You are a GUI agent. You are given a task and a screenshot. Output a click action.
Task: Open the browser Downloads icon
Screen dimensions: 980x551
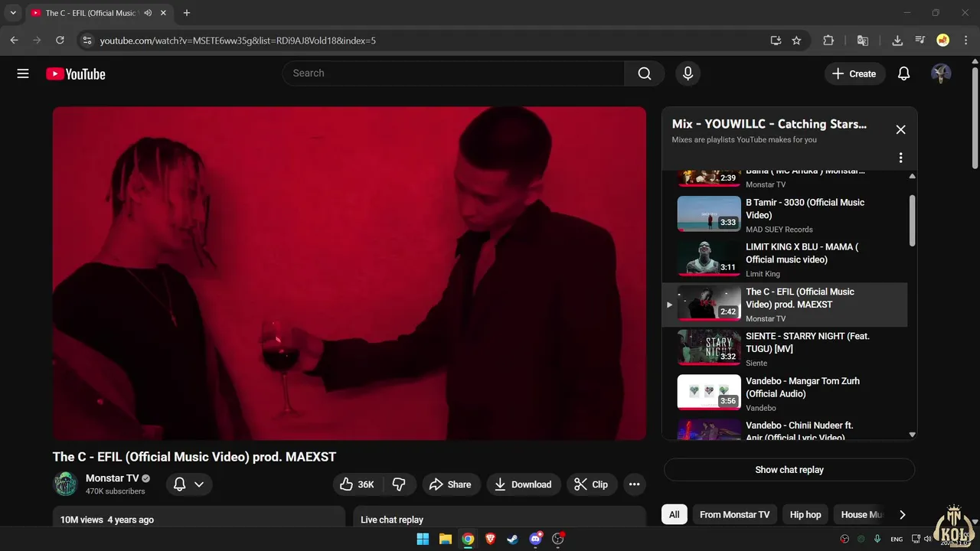tap(897, 41)
